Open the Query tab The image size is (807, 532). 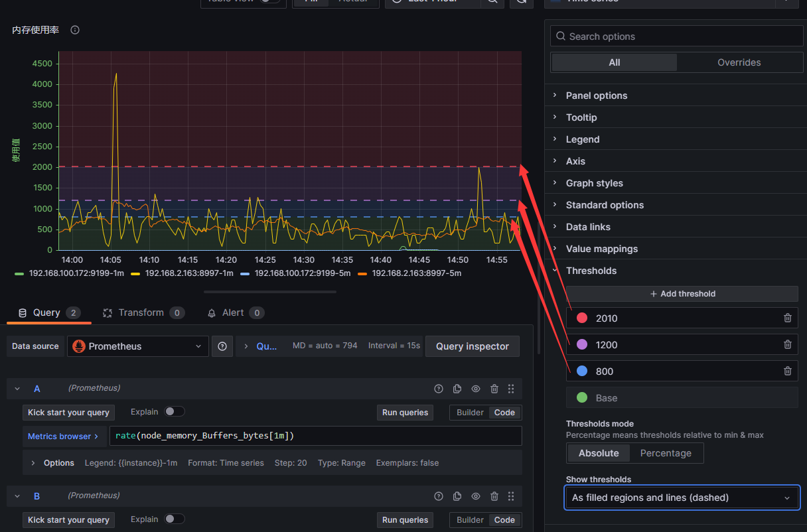coord(49,312)
